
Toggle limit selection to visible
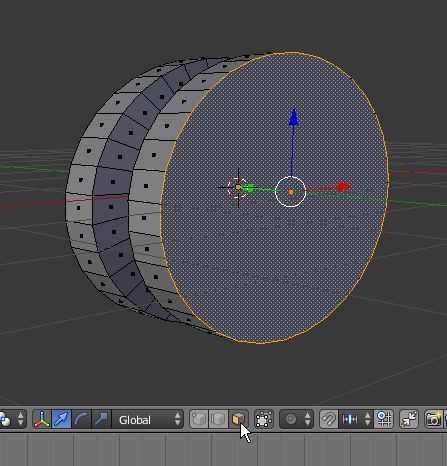tap(264, 419)
